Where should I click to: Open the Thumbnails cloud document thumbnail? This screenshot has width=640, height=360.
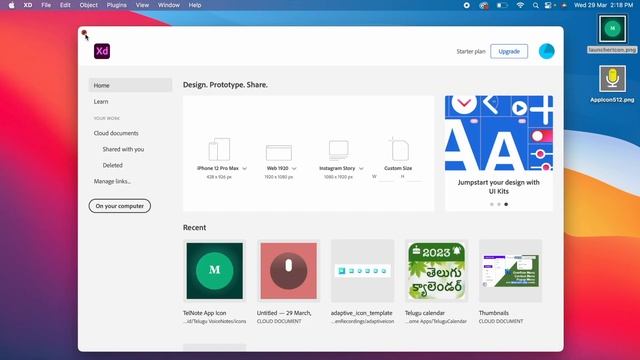click(x=511, y=271)
